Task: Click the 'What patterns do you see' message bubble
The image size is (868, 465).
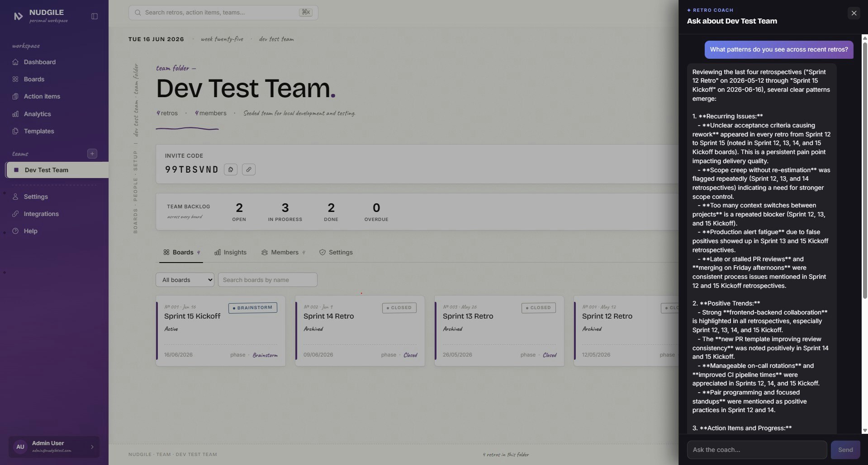Action: click(x=779, y=50)
